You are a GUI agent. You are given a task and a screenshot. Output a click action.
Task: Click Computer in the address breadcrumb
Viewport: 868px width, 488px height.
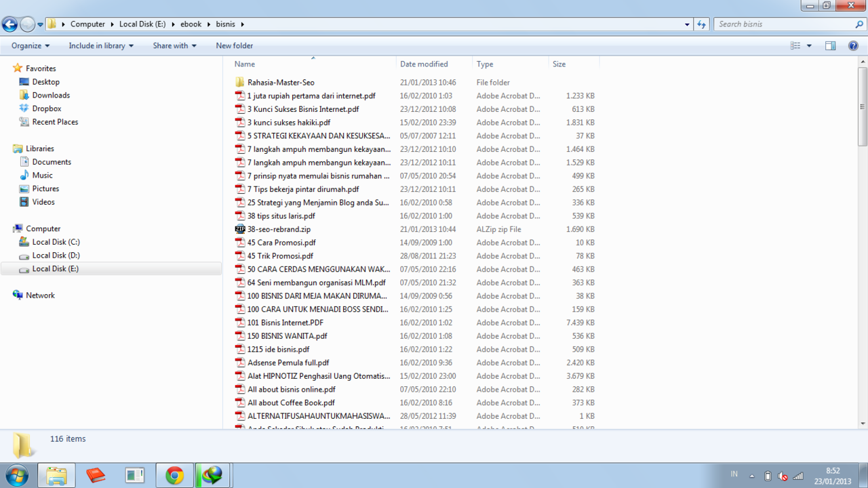pos(87,24)
